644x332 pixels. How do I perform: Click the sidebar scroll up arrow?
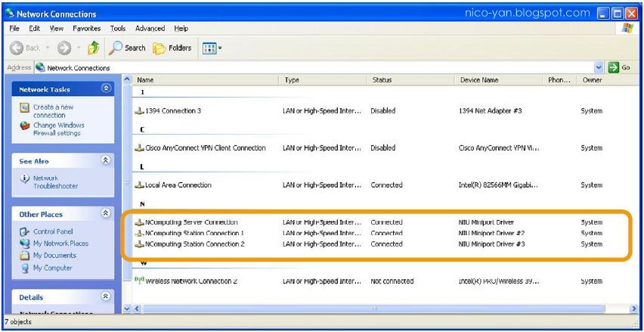click(127, 79)
